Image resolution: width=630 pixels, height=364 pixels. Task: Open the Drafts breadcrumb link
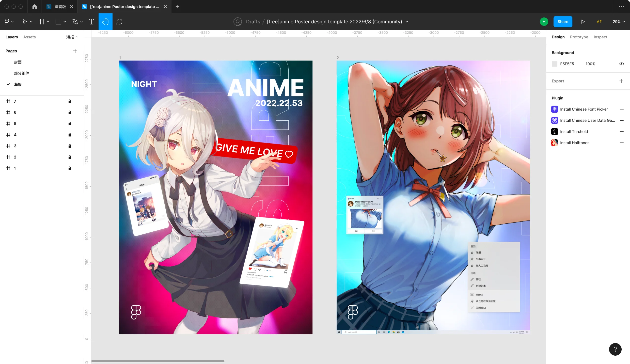[x=253, y=22]
